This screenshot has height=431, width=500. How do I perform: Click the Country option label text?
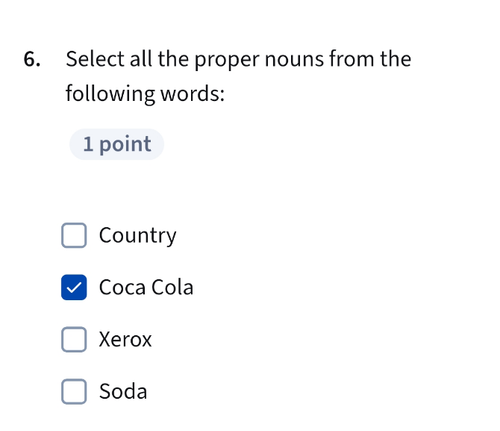click(138, 236)
